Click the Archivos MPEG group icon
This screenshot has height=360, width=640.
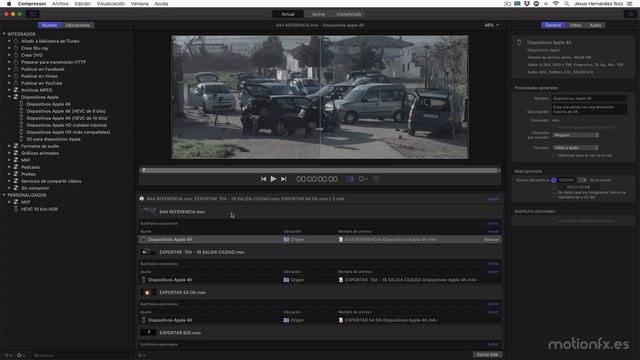point(16,90)
